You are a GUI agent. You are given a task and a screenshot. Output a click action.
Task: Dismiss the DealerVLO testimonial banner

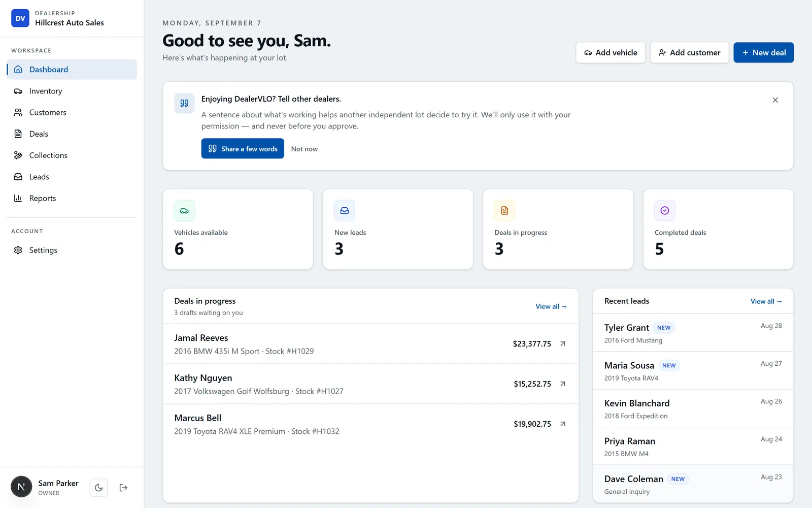775,100
